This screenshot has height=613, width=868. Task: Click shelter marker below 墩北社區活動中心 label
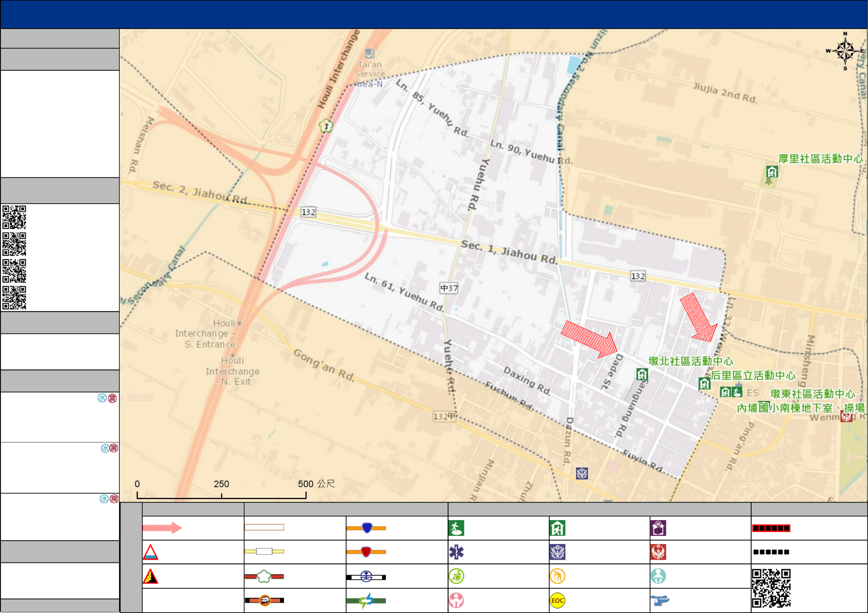click(x=642, y=374)
